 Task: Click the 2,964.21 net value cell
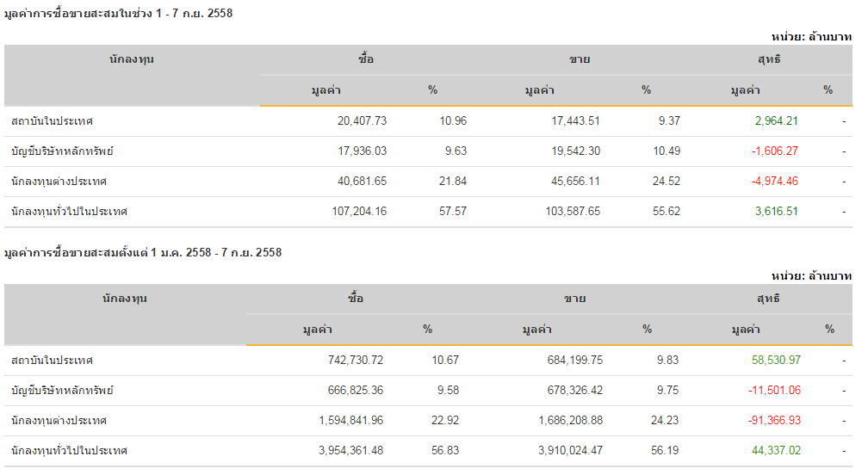click(773, 120)
